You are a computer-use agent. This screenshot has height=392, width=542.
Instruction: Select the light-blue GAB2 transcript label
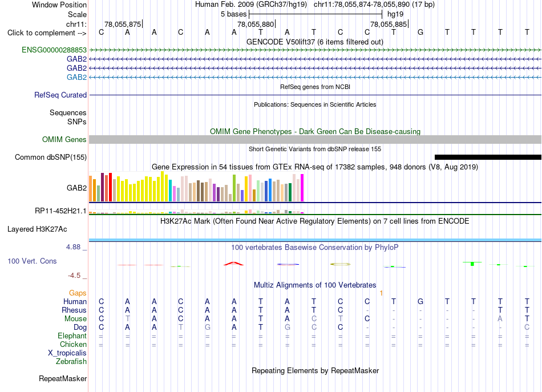(x=76, y=77)
